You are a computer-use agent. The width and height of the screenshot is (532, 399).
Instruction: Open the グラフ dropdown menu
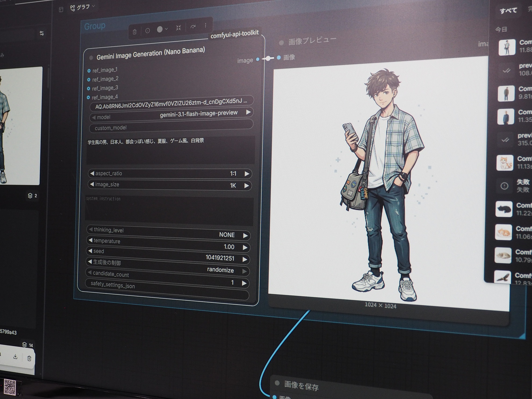pos(82,7)
